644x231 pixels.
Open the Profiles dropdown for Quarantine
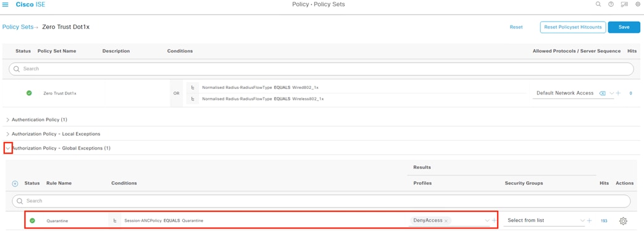(487, 220)
